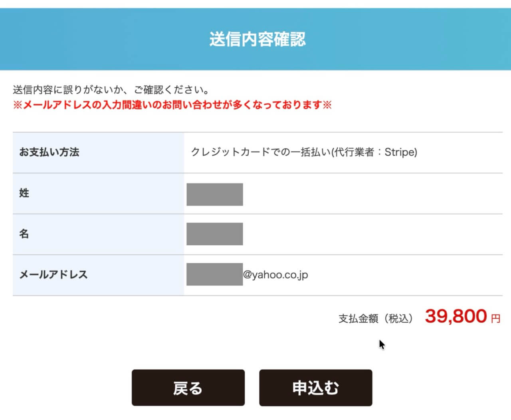The image size is (511, 420).
Task: Click the confirmation instruction sentence
Action: pyautogui.click(x=110, y=89)
